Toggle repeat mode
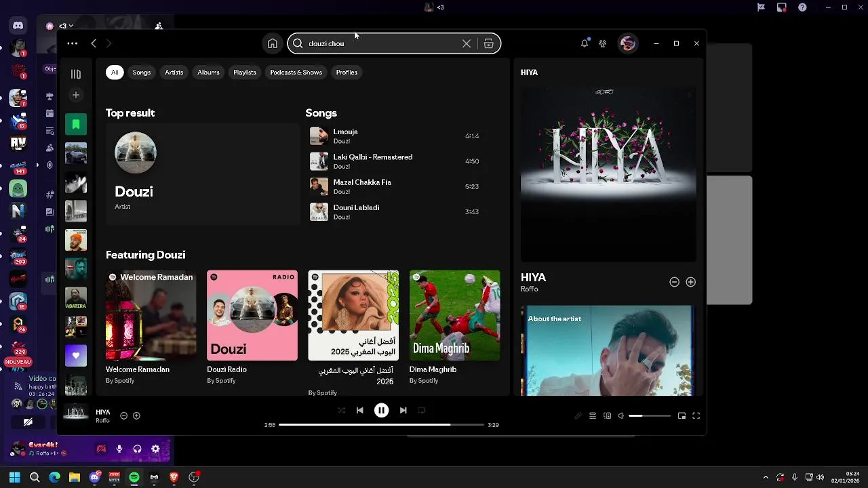The height and width of the screenshot is (488, 868). 421,410
